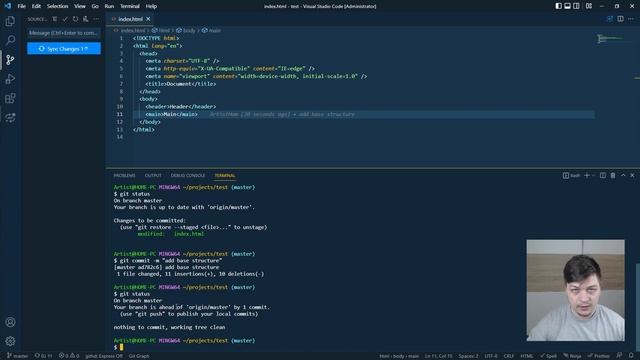Click view as tree icon in Source Control
The height and width of the screenshot is (360, 640).
click(x=55, y=19)
